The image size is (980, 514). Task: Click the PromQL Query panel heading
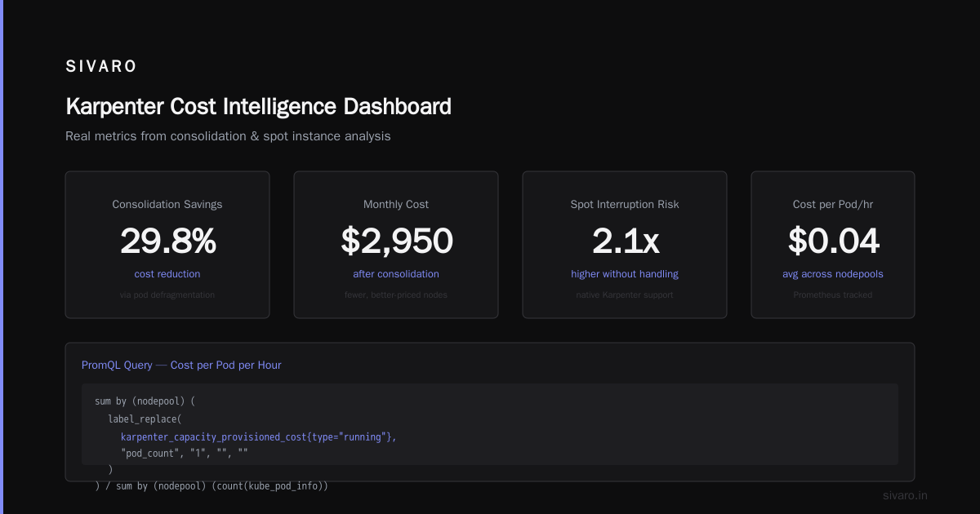pos(181,366)
